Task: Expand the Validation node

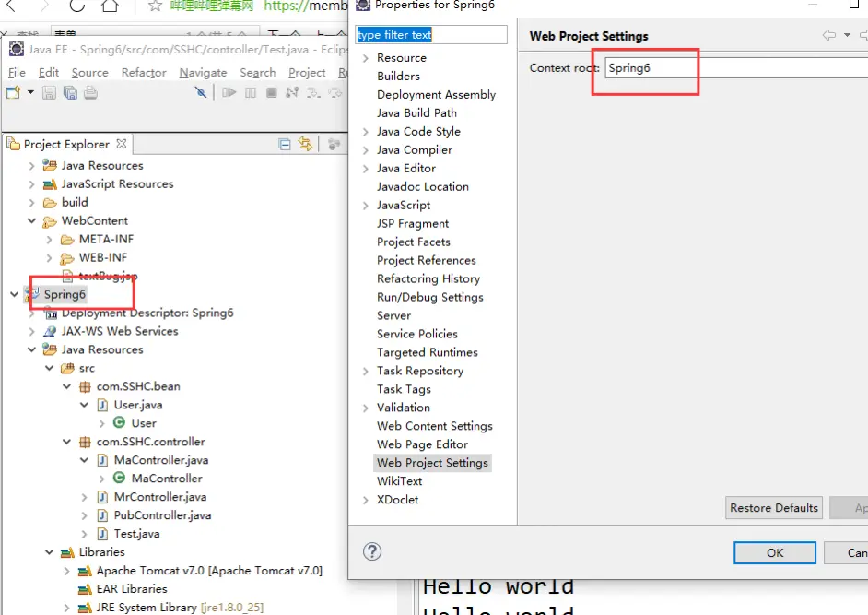Action: (366, 408)
